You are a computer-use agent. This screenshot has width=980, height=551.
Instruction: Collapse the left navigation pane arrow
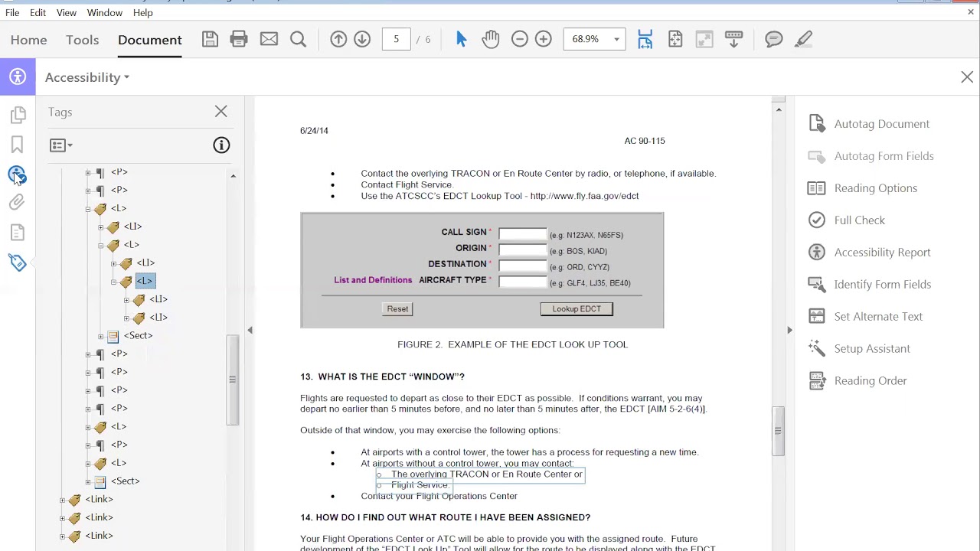point(250,330)
